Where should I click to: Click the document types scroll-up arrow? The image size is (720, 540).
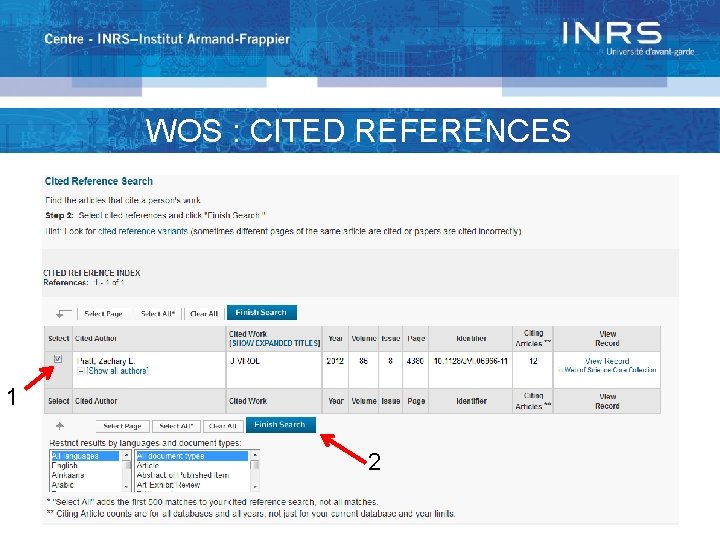(x=255, y=455)
